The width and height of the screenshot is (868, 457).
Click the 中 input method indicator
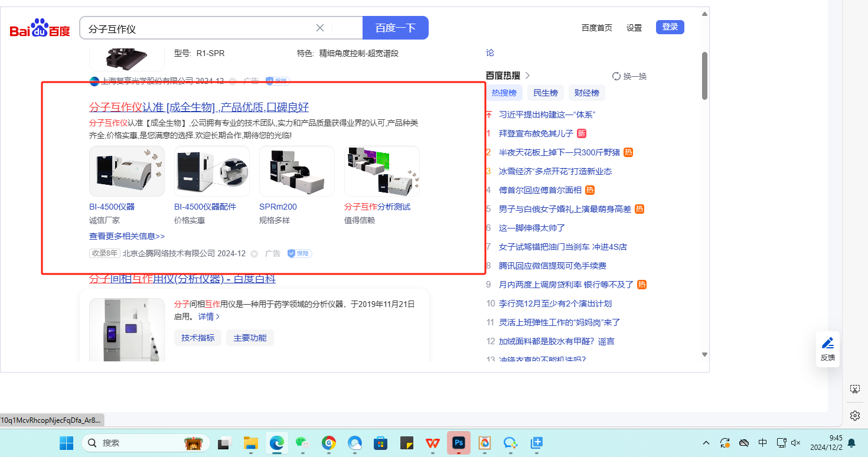763,443
